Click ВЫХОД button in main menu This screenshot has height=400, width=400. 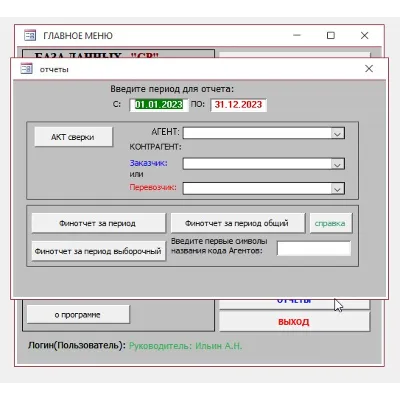point(294,322)
